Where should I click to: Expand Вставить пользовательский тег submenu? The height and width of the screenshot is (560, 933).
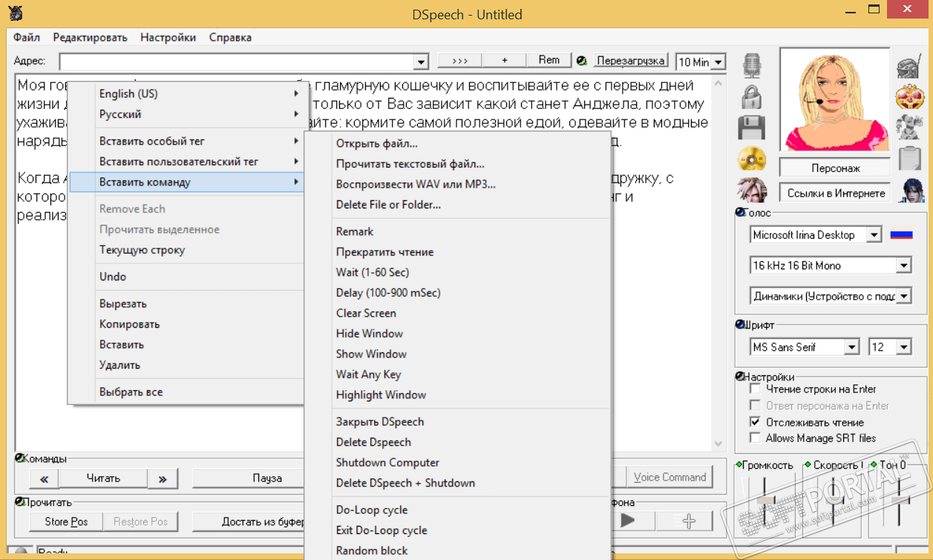[186, 162]
